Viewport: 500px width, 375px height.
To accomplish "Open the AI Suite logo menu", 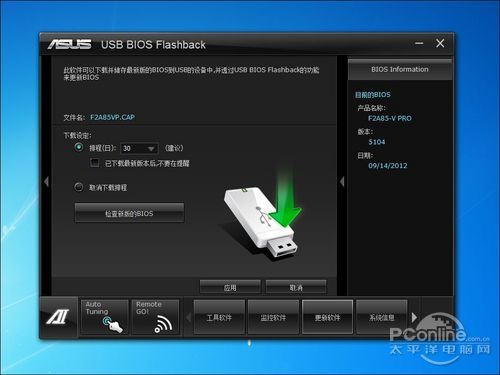I will click(59, 317).
